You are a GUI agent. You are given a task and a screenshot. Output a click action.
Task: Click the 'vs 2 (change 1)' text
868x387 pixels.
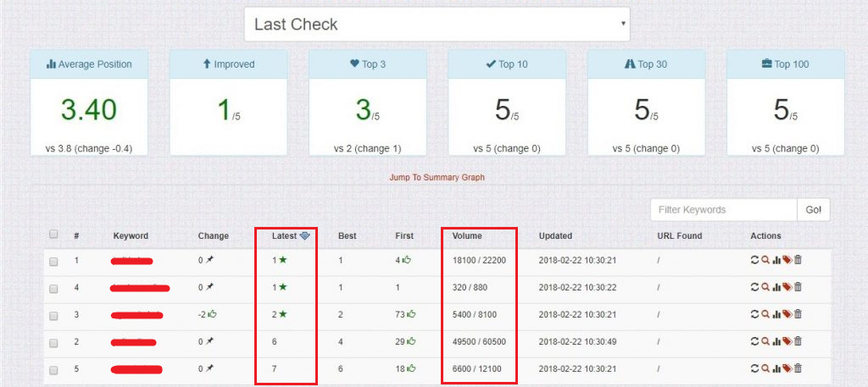(x=368, y=149)
